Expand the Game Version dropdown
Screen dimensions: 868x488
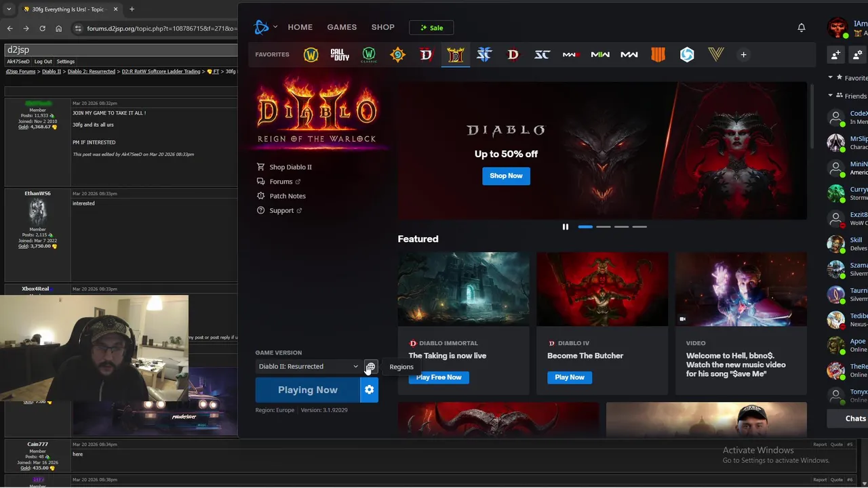tap(308, 367)
